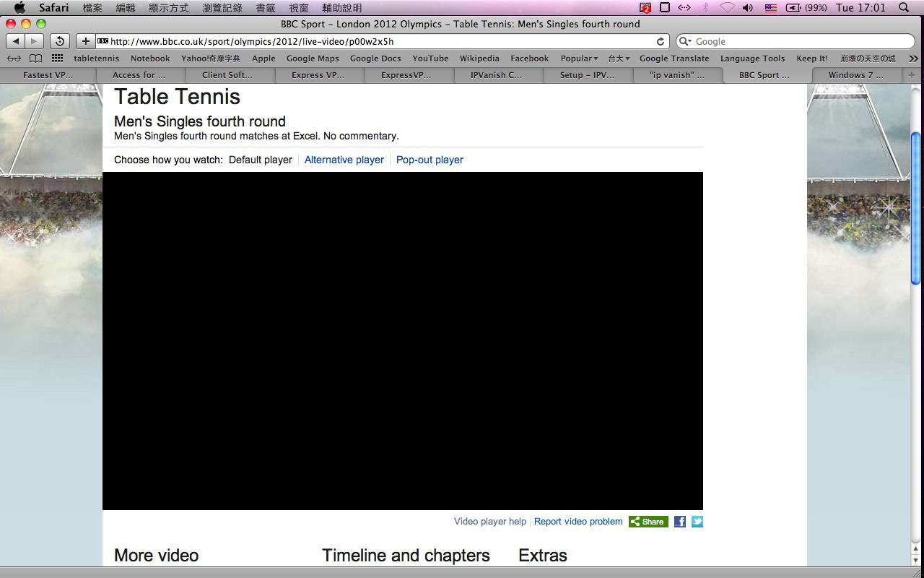
Task: Show hidden bookmarks with the double chevron
Action: [913, 59]
